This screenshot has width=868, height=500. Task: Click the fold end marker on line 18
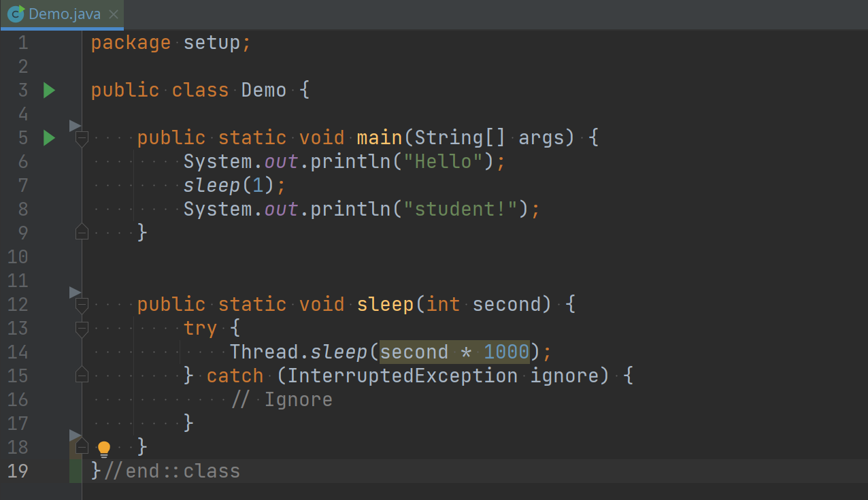click(82, 447)
